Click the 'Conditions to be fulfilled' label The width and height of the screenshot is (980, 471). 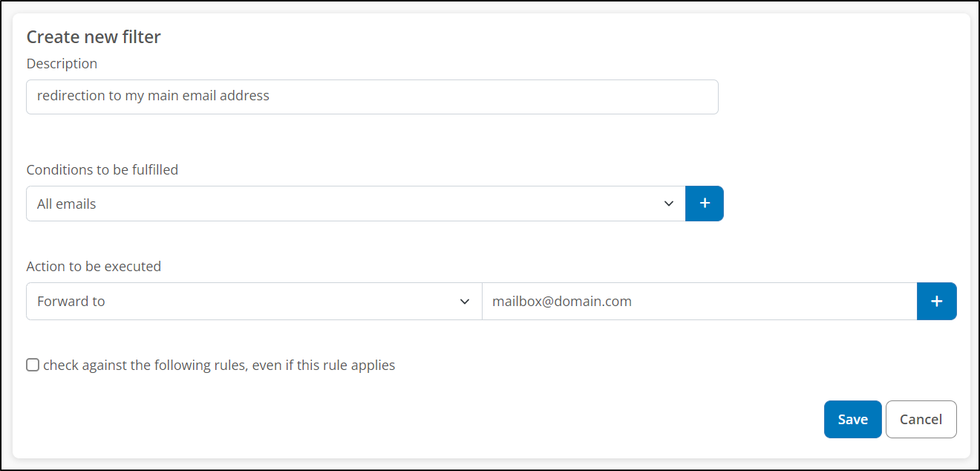[x=102, y=169]
